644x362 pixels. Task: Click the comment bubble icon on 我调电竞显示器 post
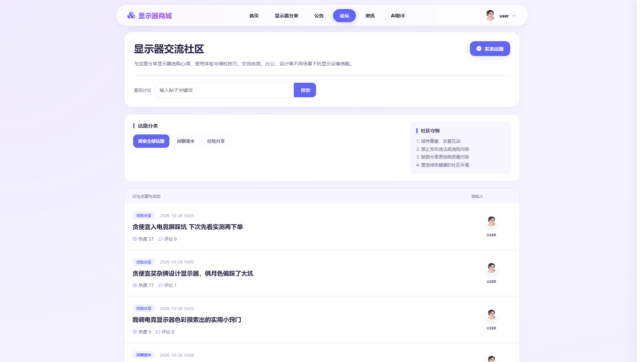158,332
